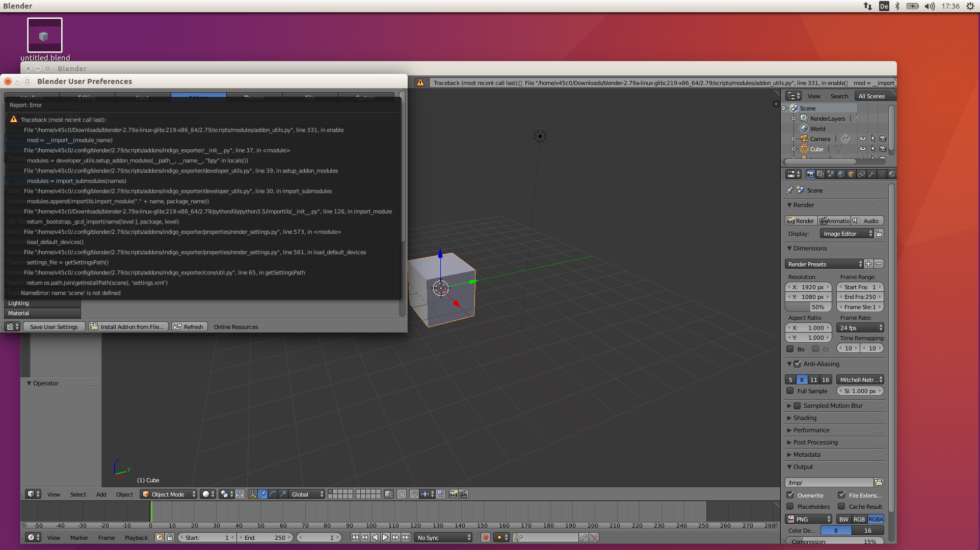
Task: Click the Online Resources button
Action: coord(236,326)
